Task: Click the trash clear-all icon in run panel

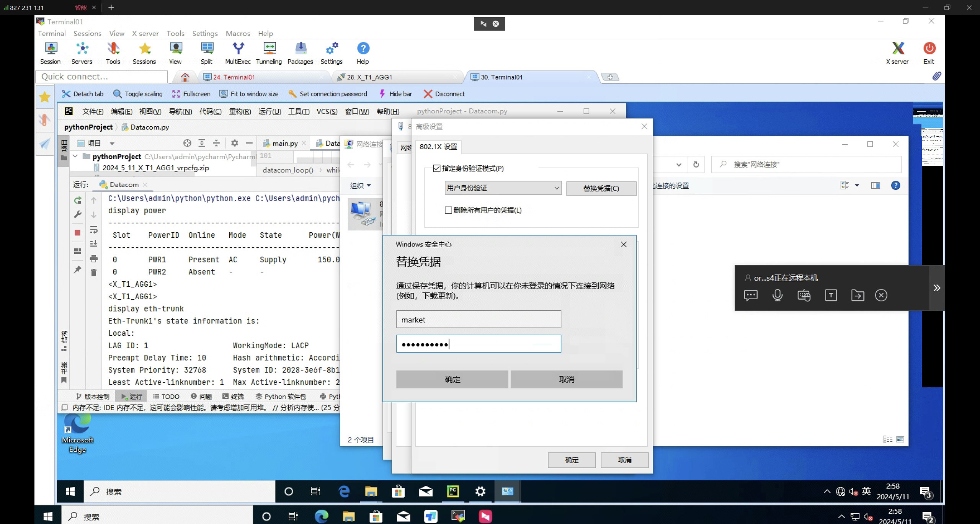Action: (x=94, y=273)
